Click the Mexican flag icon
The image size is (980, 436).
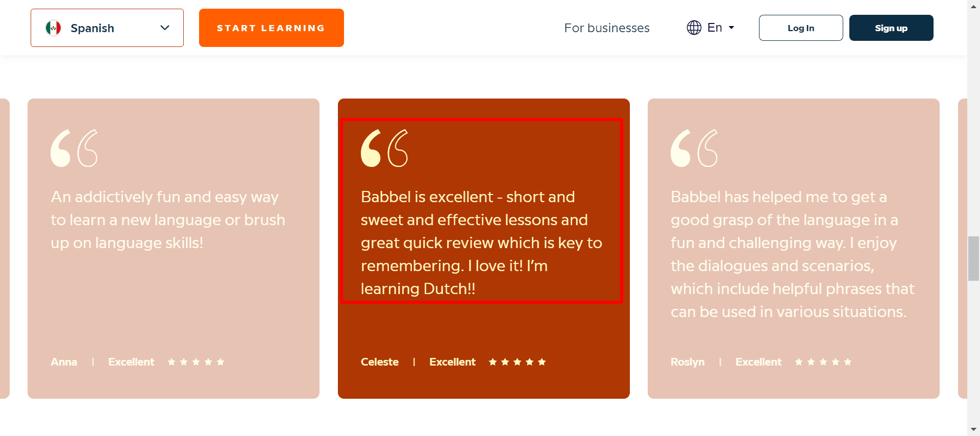coord(53,28)
